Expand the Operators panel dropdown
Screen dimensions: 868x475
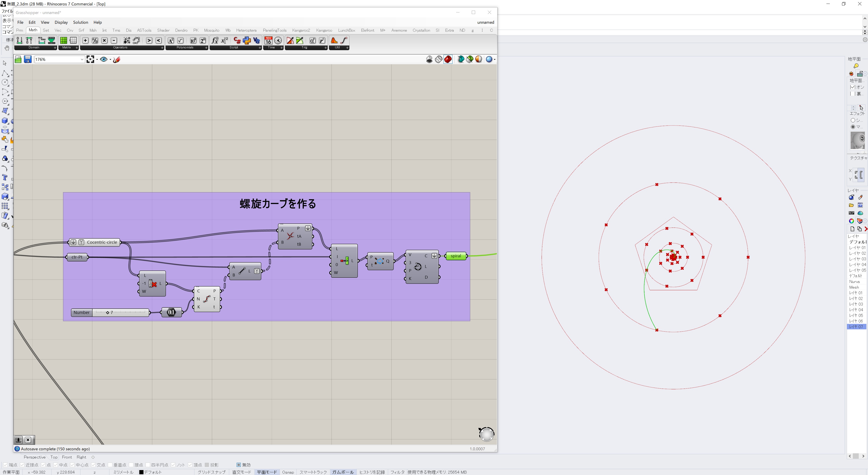pos(162,47)
